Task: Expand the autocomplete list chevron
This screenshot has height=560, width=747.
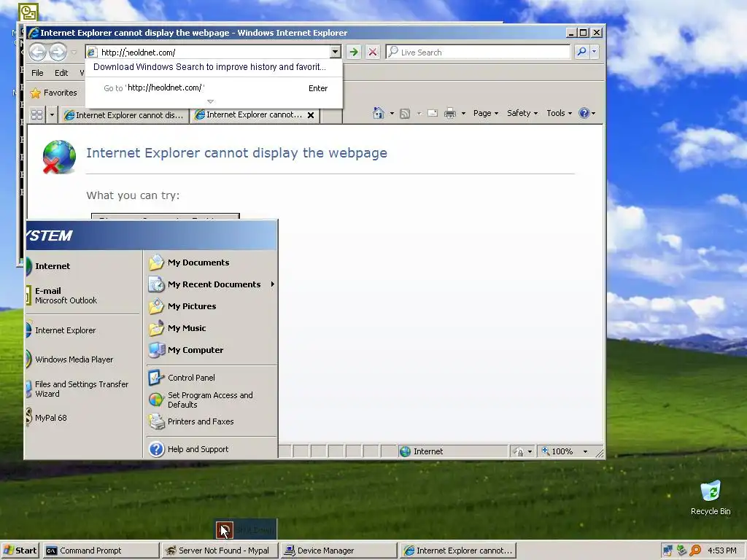Action: coord(210,101)
